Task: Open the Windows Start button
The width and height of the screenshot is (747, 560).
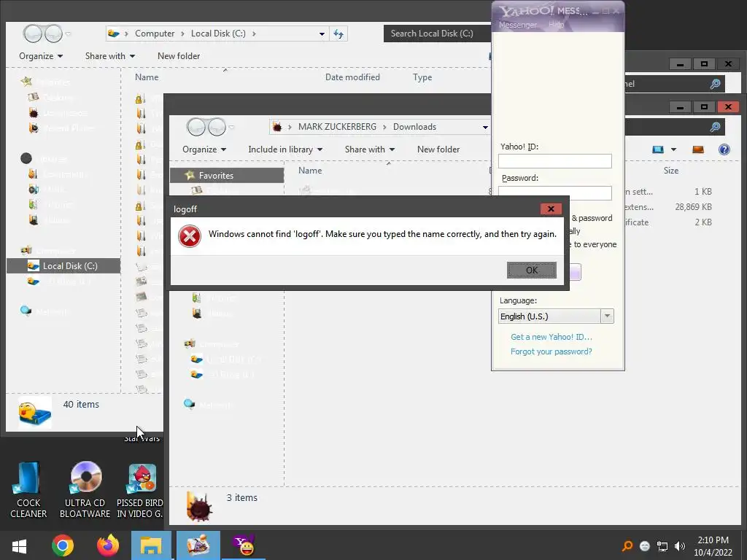Action: tap(19, 545)
